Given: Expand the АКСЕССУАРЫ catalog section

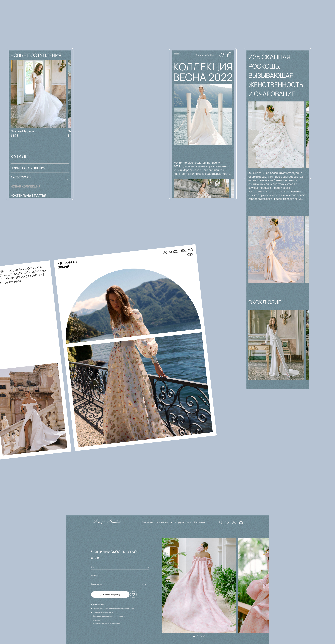Looking at the screenshot, I should pyautogui.click(x=67, y=179).
